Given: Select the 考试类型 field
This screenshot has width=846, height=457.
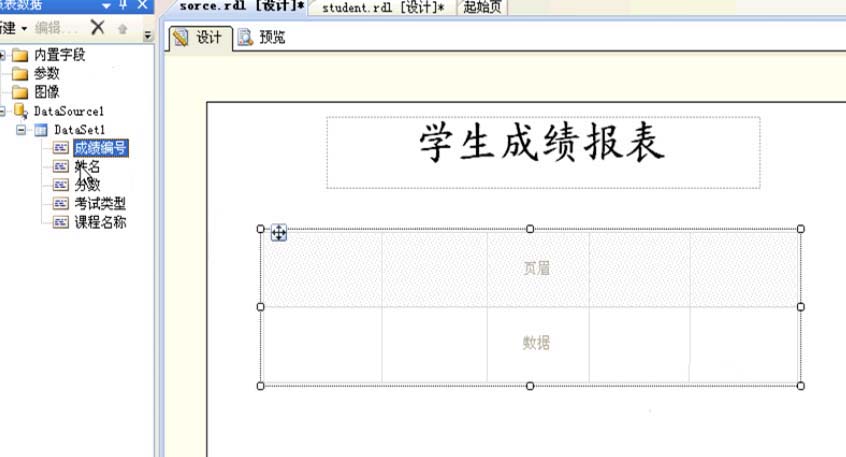Looking at the screenshot, I should (x=100, y=203).
